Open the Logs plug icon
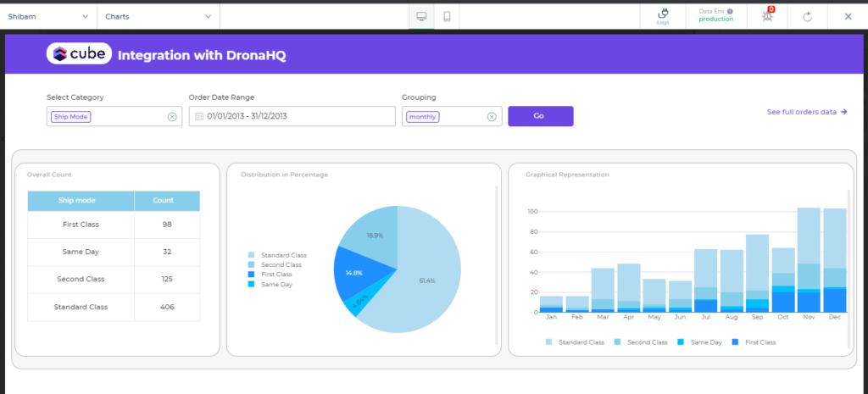The image size is (868, 394). [663, 15]
